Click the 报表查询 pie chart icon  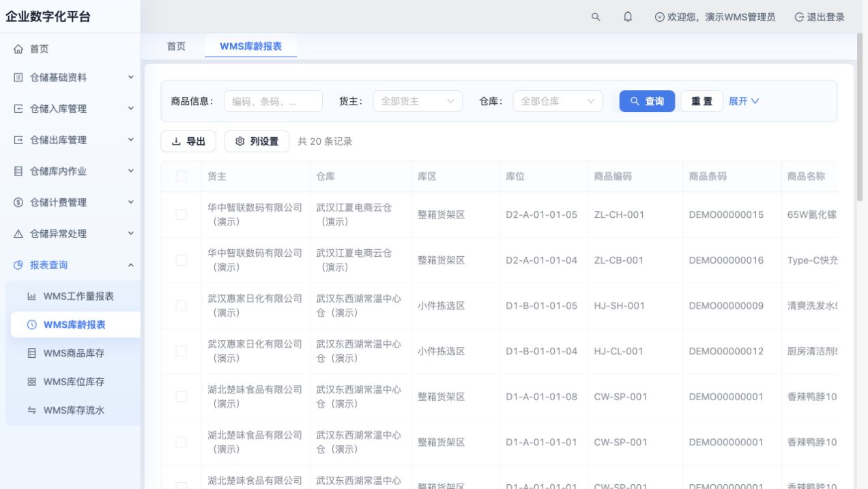click(18, 265)
